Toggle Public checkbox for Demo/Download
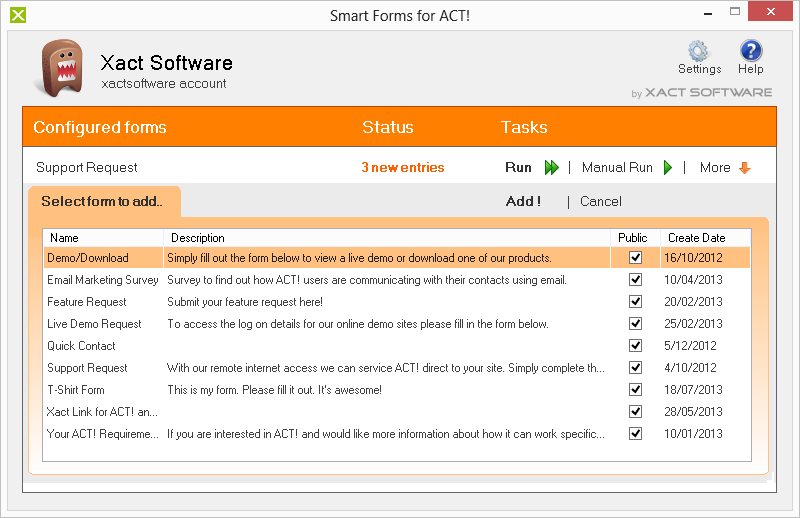 pyautogui.click(x=635, y=258)
